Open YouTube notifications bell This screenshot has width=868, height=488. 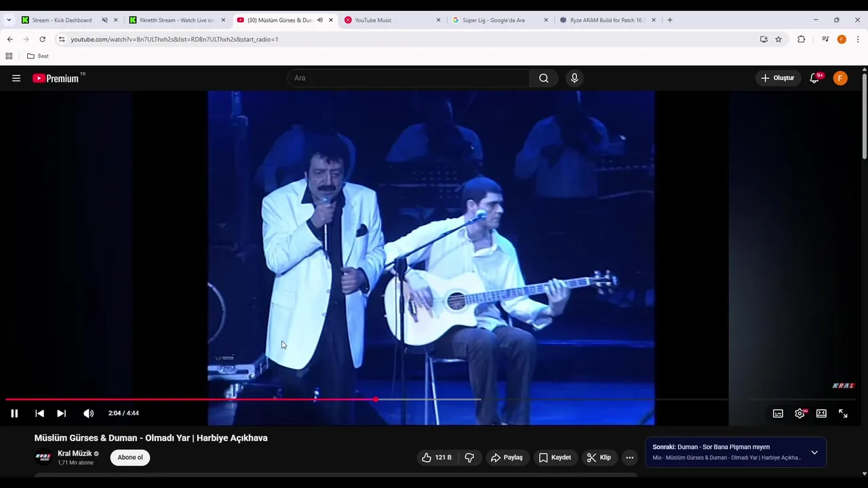tap(815, 78)
